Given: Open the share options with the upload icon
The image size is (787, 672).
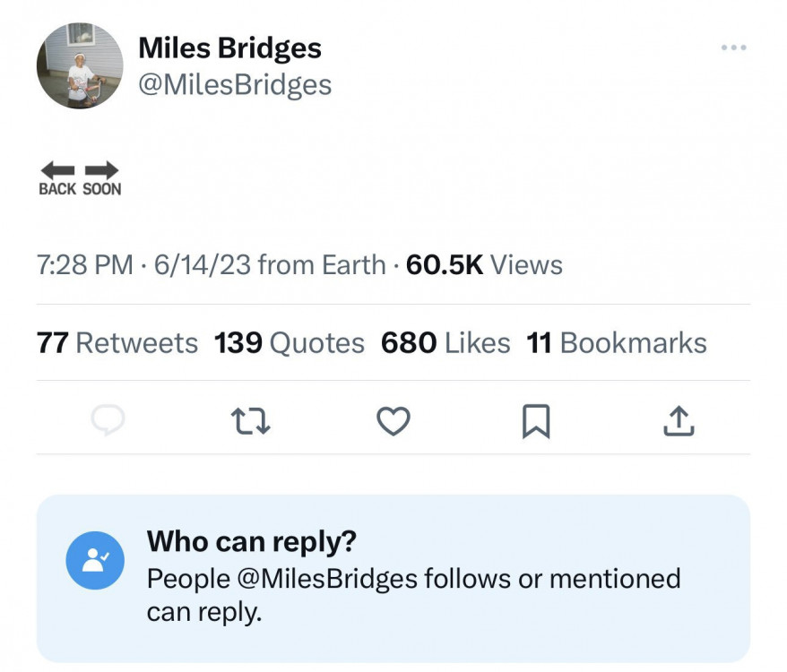Looking at the screenshot, I should coord(679,420).
